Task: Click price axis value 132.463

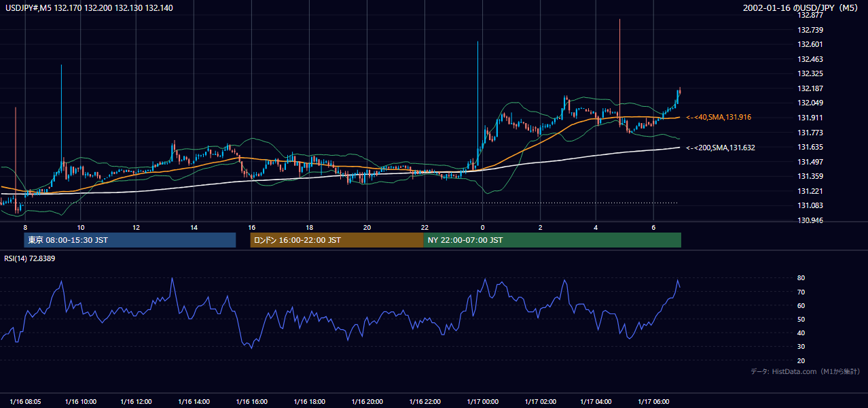Action: pyautogui.click(x=810, y=59)
